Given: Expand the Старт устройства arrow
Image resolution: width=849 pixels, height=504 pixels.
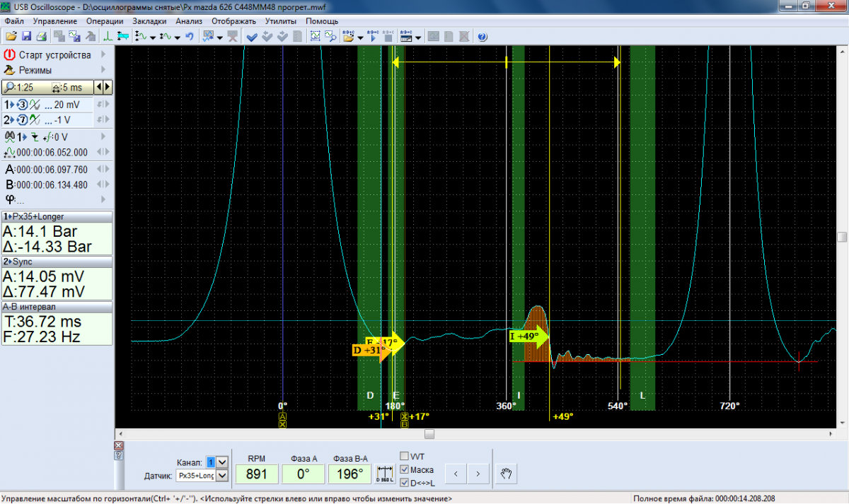Looking at the screenshot, I should coord(103,54).
